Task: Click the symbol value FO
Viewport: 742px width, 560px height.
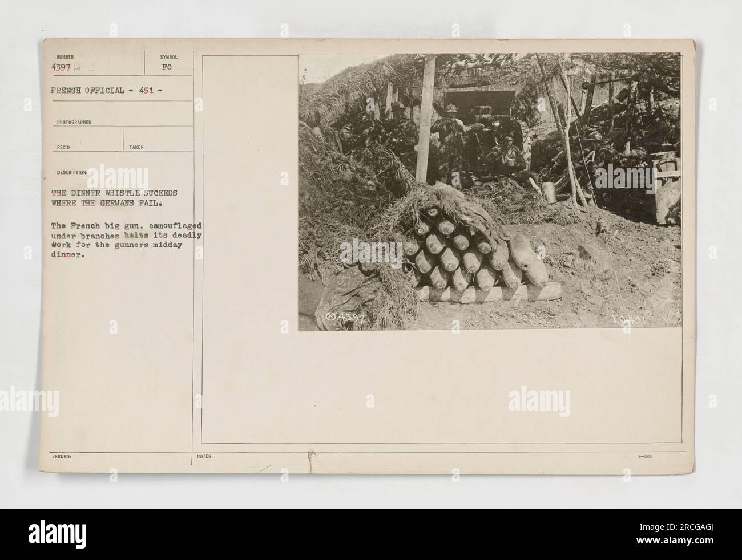Action: (x=169, y=67)
